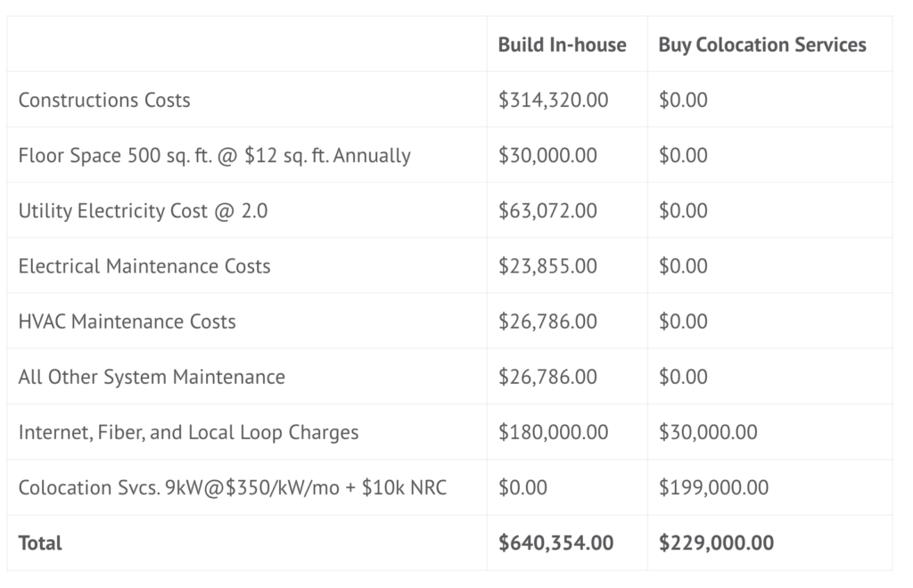Viewport: 913px width, 588px height.
Task: Click the $199,000.00 colocation services cell
Action: pyautogui.click(x=713, y=487)
